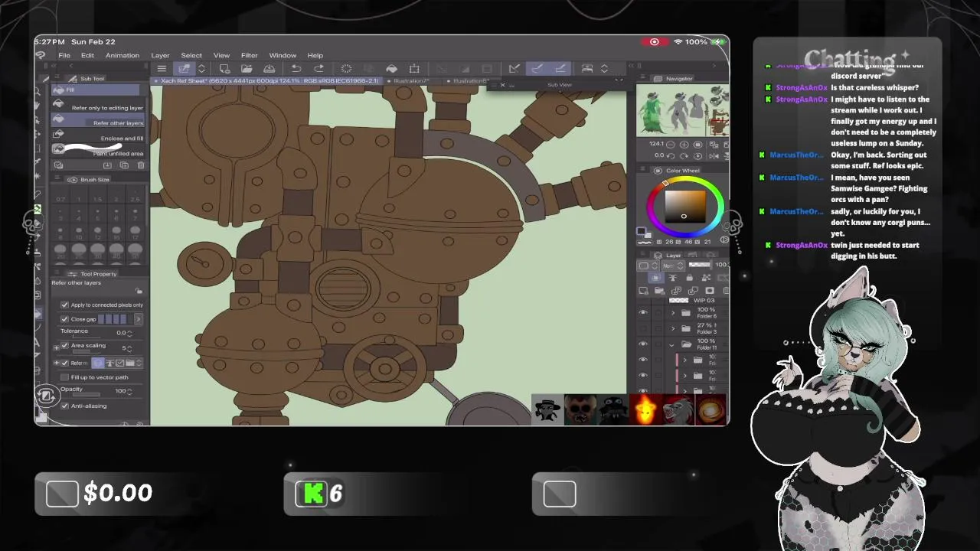Select the Zoom magnifier tool
Screen dimensions: 980x551
pos(38,91)
